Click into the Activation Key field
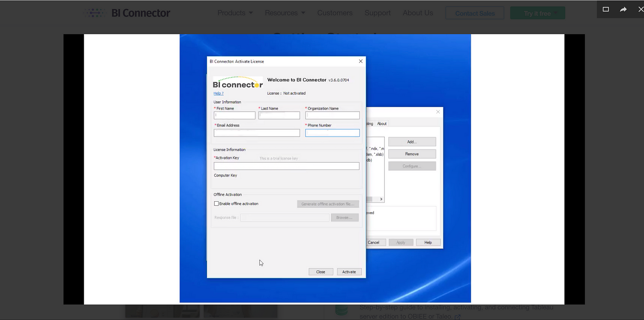Image resolution: width=644 pixels, height=320 pixels. 286,166
